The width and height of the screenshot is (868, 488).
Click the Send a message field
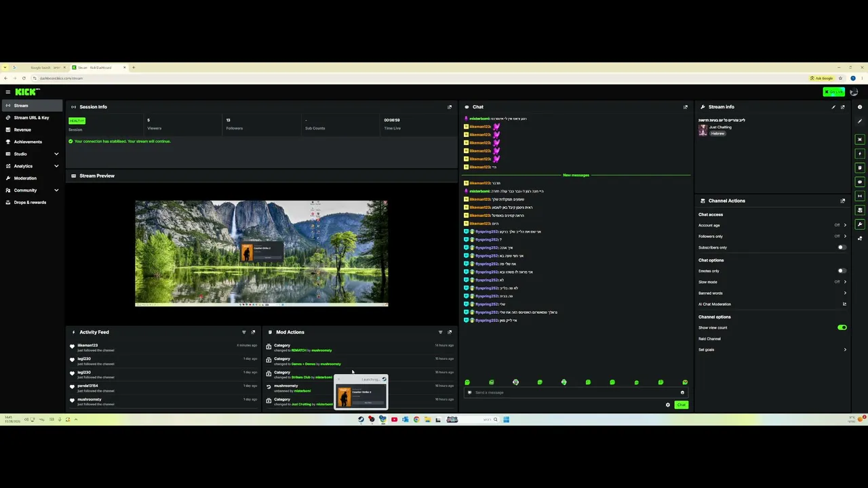click(x=576, y=392)
